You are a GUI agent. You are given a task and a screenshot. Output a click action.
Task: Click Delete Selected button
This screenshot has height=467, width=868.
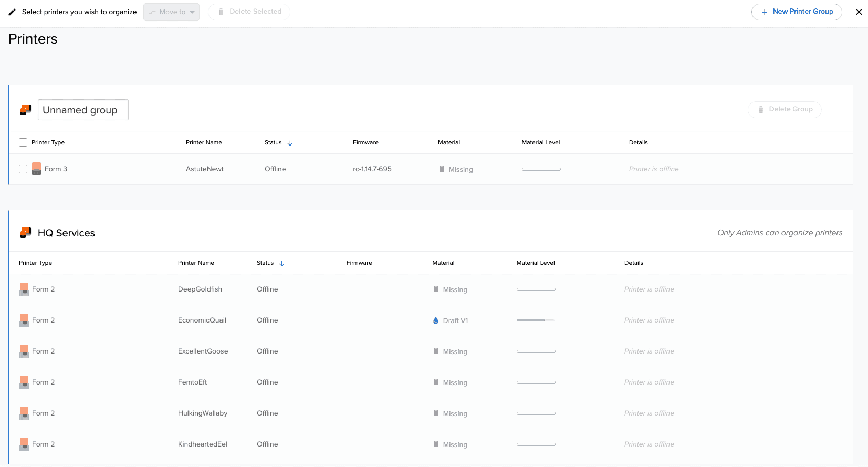click(249, 12)
